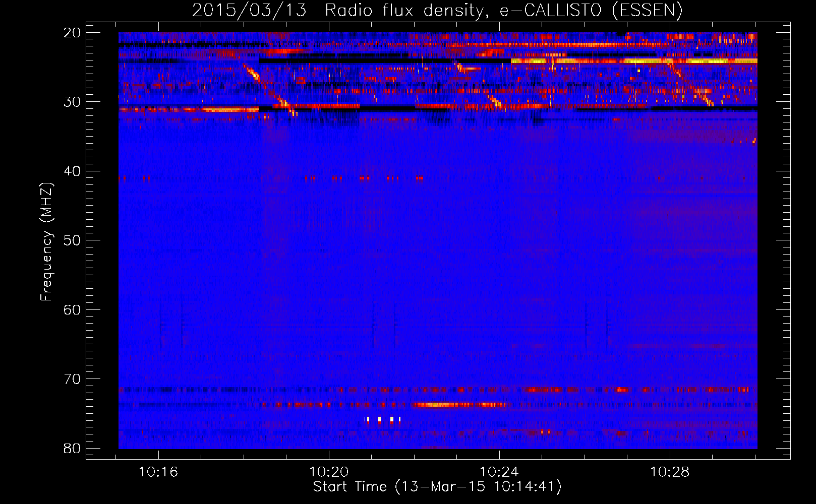Click the 20 frequency tick label
Viewport: 816px width, 504px height.
pyautogui.click(x=72, y=33)
